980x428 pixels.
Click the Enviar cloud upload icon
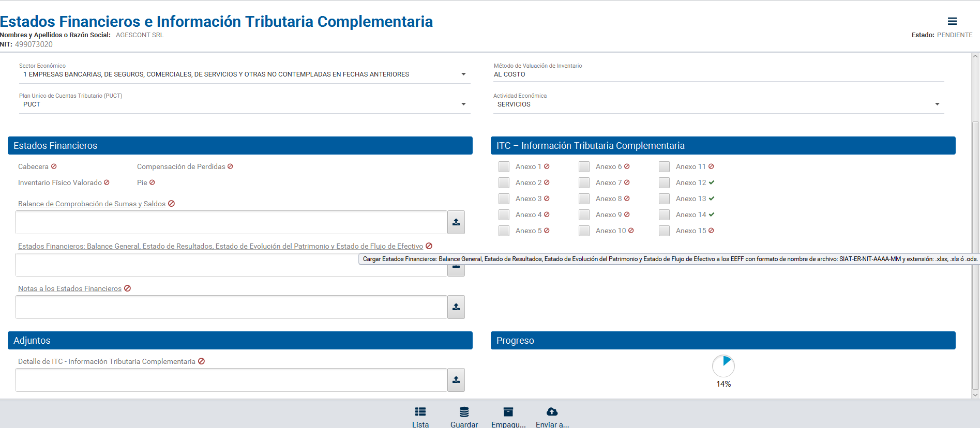point(552,412)
